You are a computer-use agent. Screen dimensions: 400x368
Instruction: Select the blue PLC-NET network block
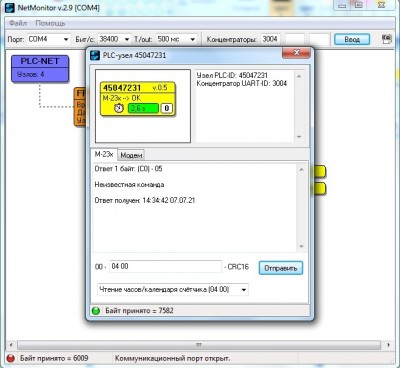(40, 69)
